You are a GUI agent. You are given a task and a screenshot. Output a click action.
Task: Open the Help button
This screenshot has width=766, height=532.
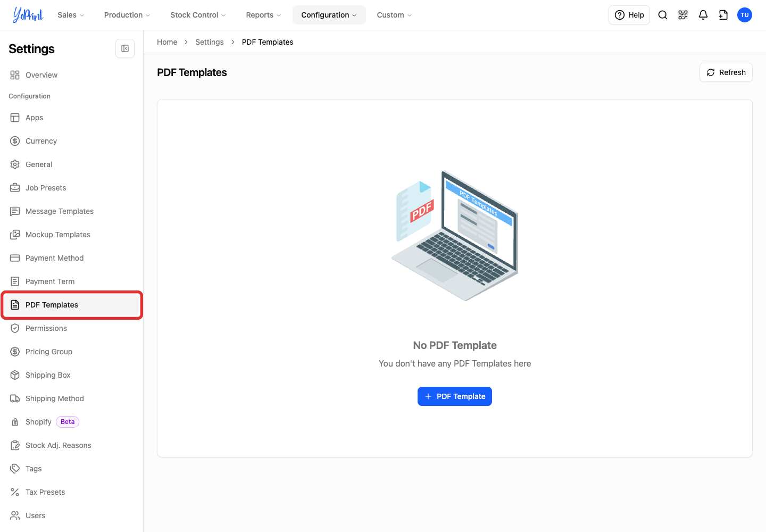click(629, 15)
